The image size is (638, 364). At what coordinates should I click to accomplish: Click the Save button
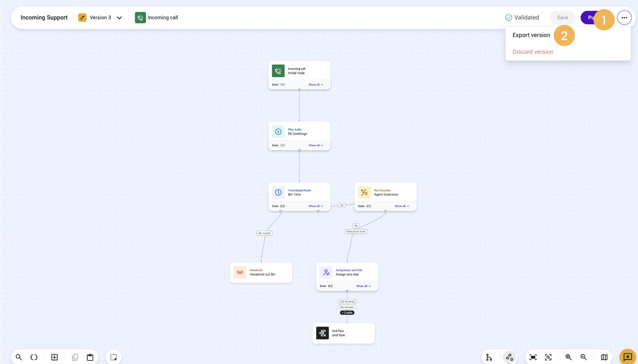click(x=562, y=18)
